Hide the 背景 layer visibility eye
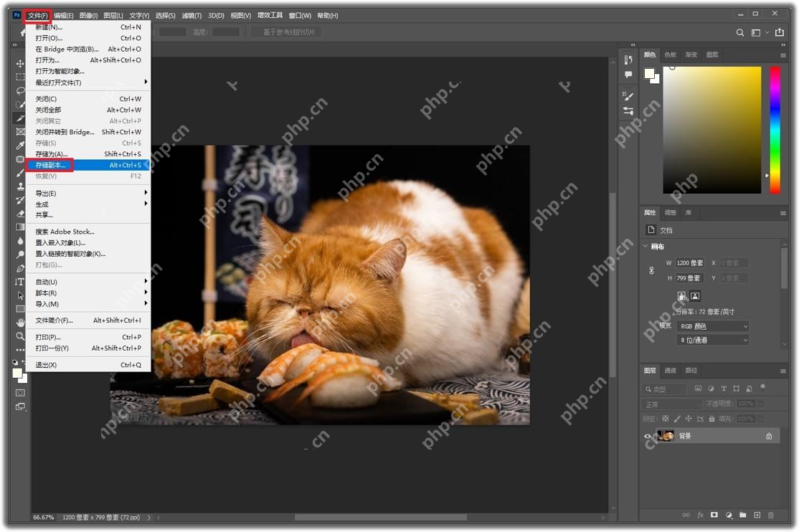Image resolution: width=799 pixels, height=532 pixels. [648, 435]
